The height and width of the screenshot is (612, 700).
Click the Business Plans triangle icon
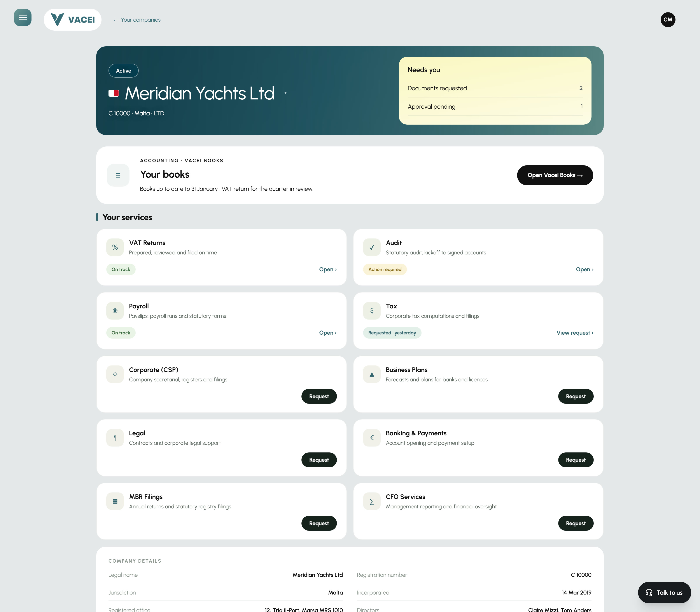(x=371, y=374)
